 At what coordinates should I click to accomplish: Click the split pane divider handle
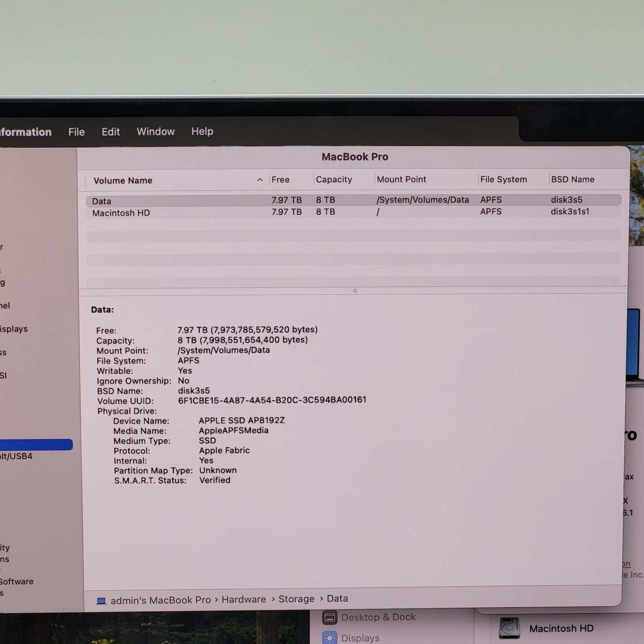click(355, 291)
